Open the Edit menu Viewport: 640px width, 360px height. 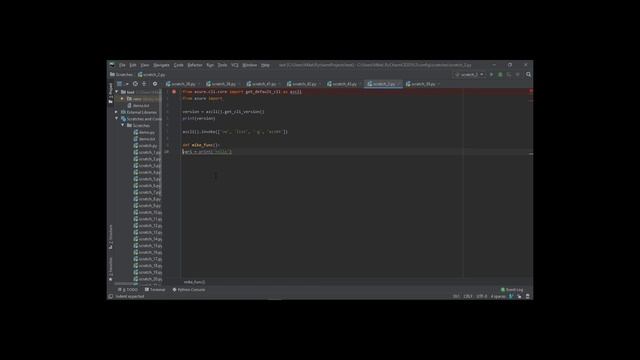tap(133, 65)
